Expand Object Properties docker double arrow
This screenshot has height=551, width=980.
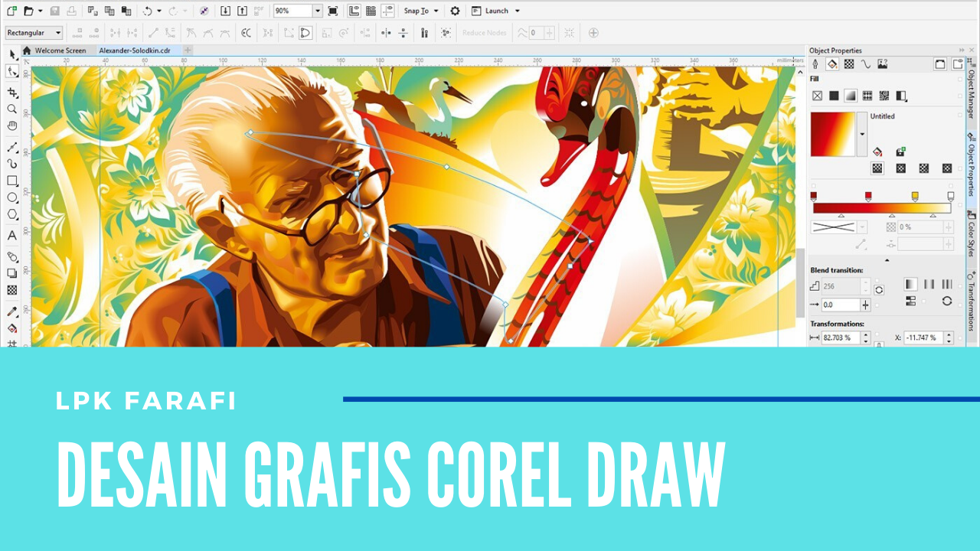961,51
